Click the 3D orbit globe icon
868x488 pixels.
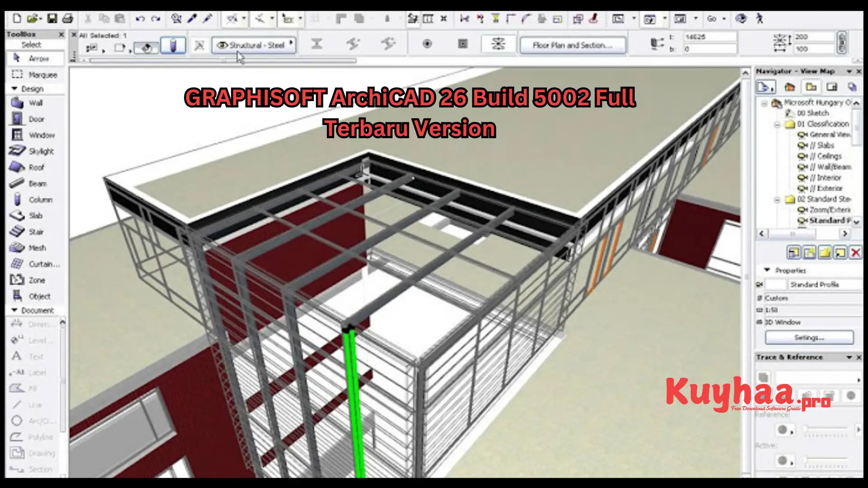pyautogui.click(x=741, y=19)
